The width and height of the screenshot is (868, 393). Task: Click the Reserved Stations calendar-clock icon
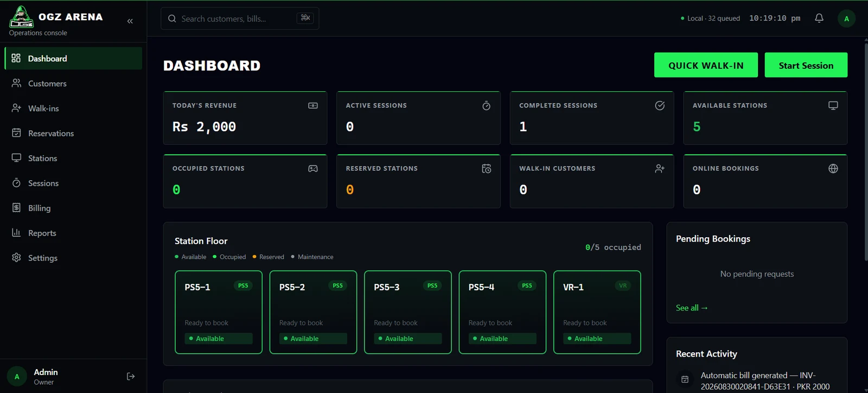pos(487,168)
